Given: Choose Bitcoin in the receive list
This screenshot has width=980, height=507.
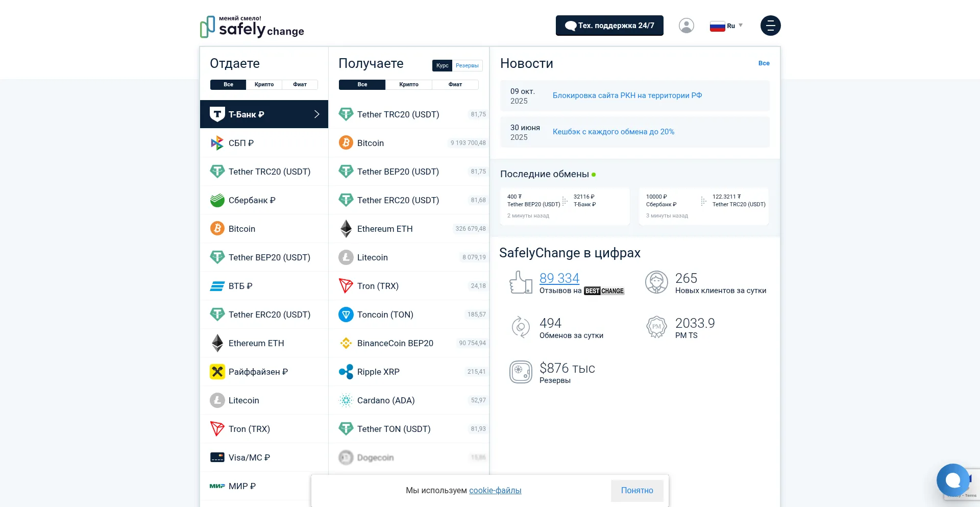Looking at the screenshot, I should (371, 143).
